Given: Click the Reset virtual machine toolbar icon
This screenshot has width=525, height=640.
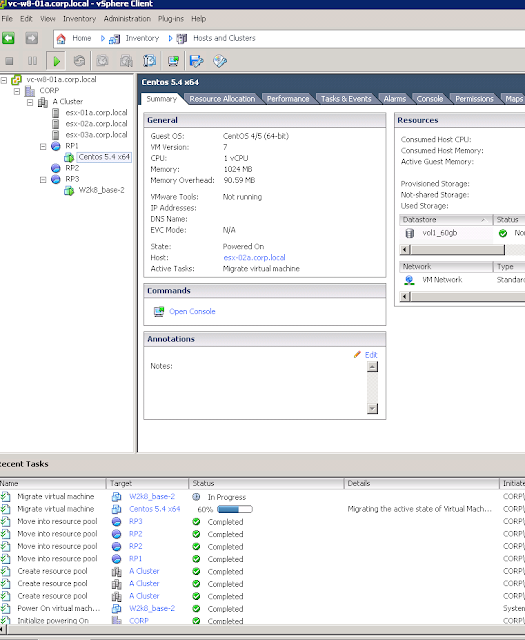Looking at the screenshot, I should click(x=79, y=61).
